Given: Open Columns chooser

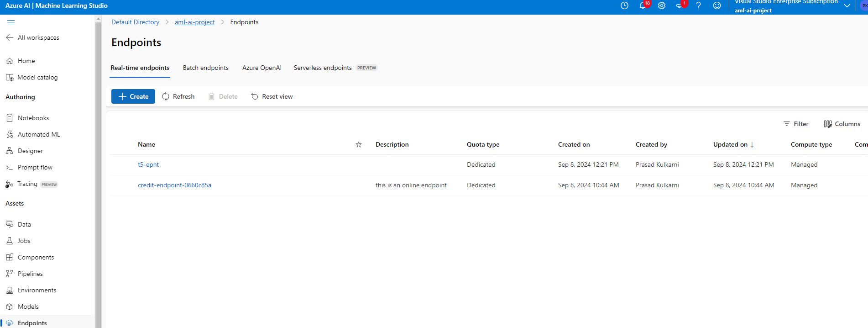Looking at the screenshot, I should click(x=842, y=124).
